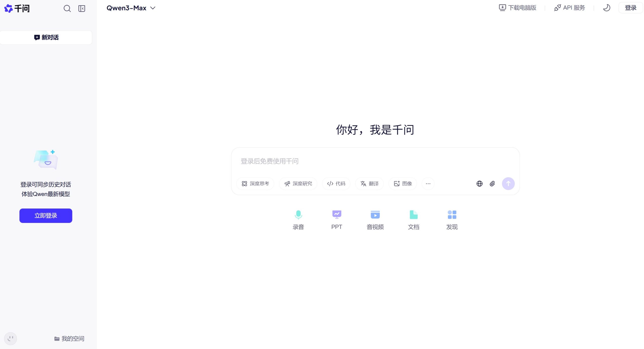The width and height of the screenshot is (644, 349).
Task: Click the 立即登录 login button
Action: coord(46,215)
